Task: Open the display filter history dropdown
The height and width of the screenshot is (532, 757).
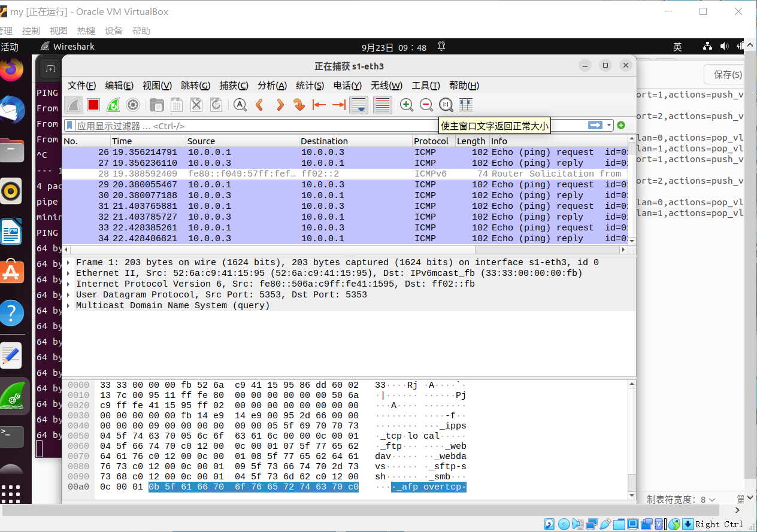Action: [610, 126]
